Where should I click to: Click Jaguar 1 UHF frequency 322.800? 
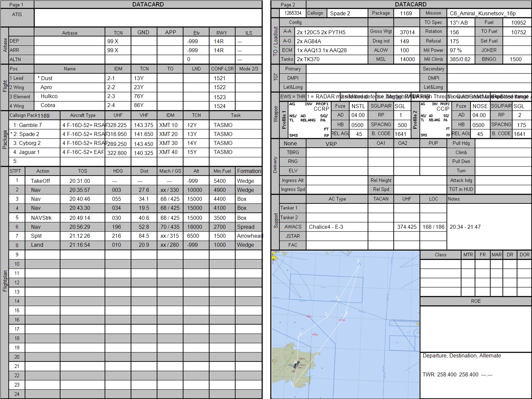pyautogui.click(x=118, y=153)
